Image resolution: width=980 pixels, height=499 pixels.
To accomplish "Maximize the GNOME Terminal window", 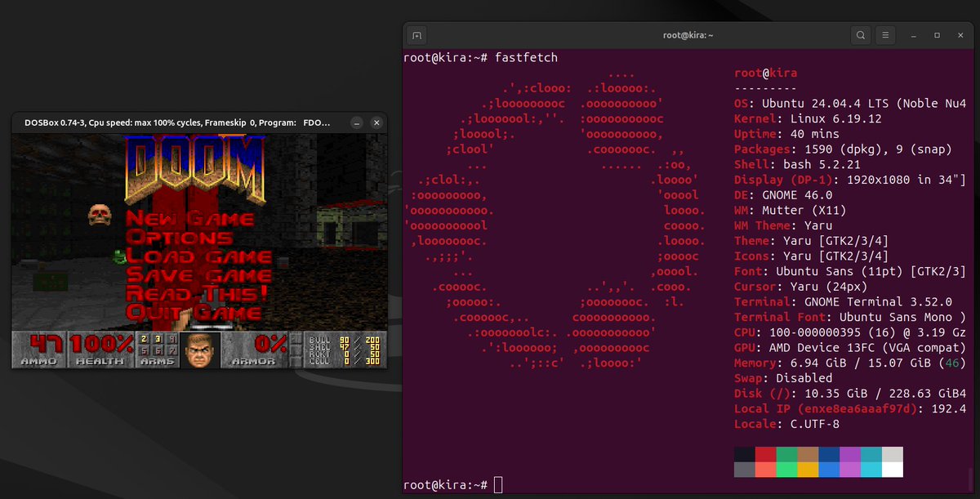I will (x=937, y=36).
